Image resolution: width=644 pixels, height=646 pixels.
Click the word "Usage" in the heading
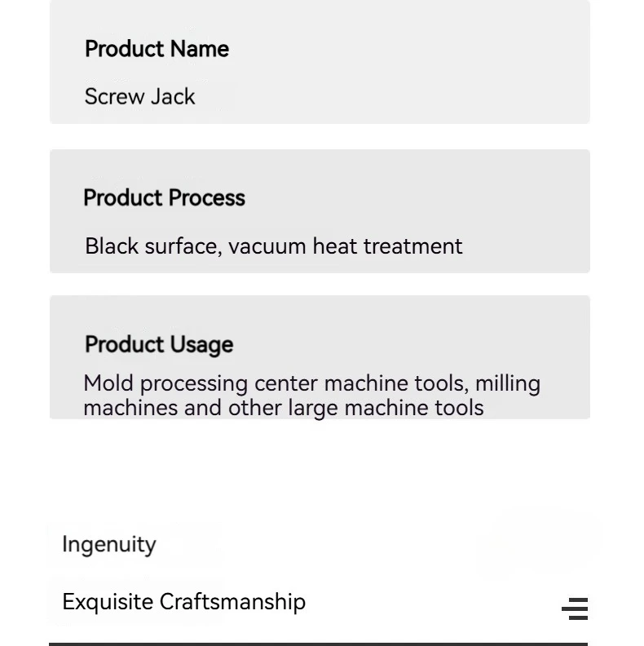tap(202, 345)
